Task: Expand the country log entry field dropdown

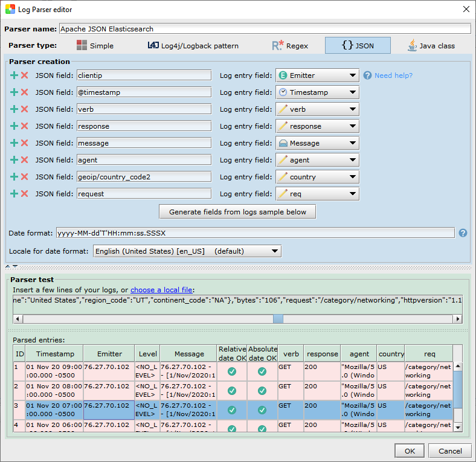Action: point(318,177)
